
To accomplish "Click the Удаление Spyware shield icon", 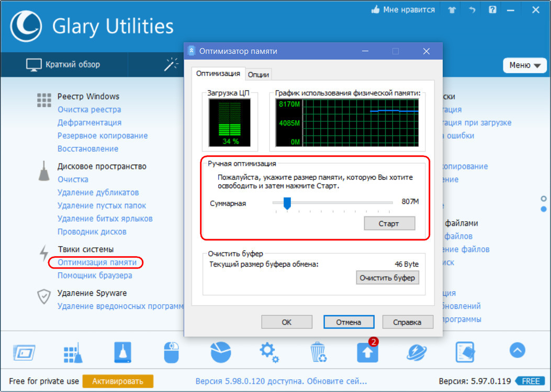I will click(x=44, y=296).
